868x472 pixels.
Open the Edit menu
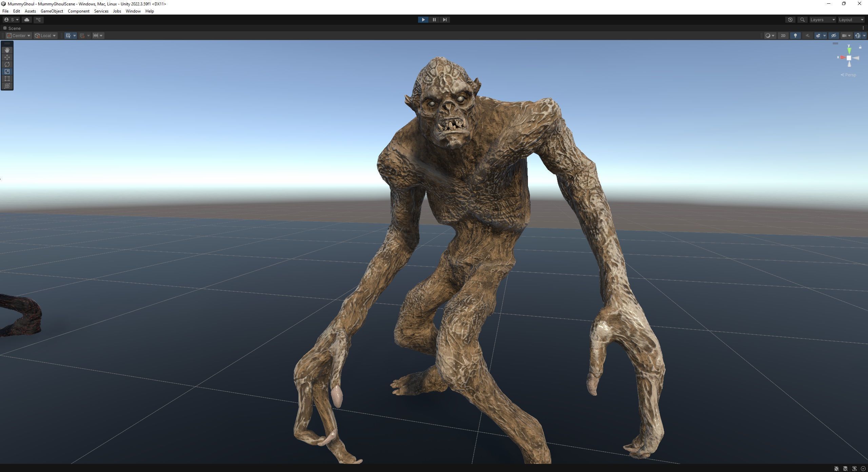pos(16,11)
